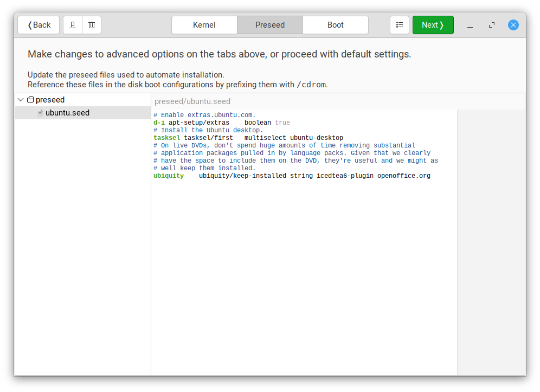Switch to the Kernel tab
Image resolution: width=540 pixels, height=392 pixels.
(x=204, y=25)
